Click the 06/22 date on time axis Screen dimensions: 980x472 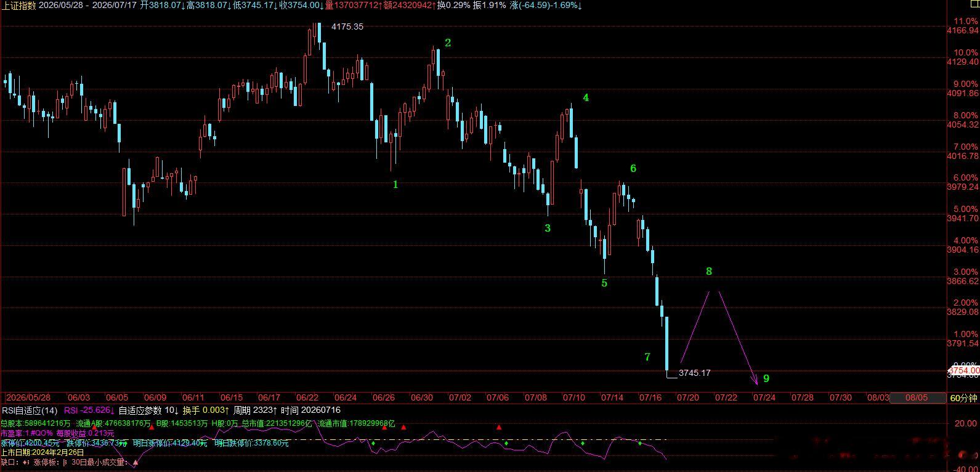tap(307, 398)
